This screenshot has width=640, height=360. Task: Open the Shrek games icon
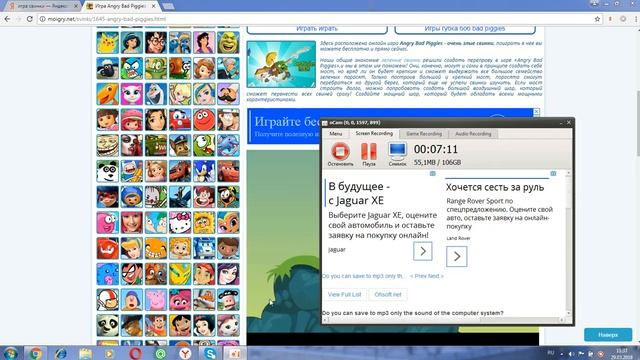228,43
